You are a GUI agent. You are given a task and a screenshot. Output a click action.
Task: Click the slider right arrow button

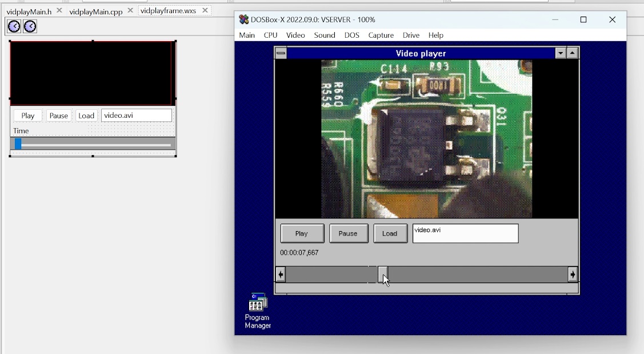[x=573, y=275]
